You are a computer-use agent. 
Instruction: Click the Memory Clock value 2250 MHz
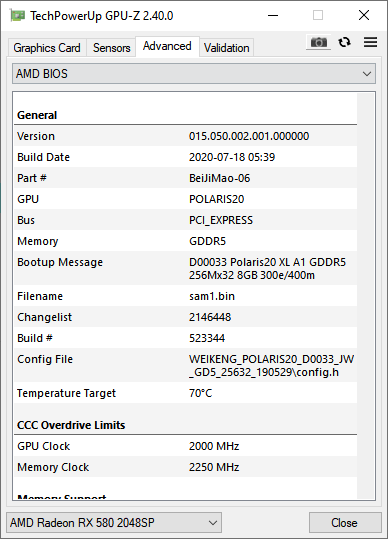tap(214, 467)
